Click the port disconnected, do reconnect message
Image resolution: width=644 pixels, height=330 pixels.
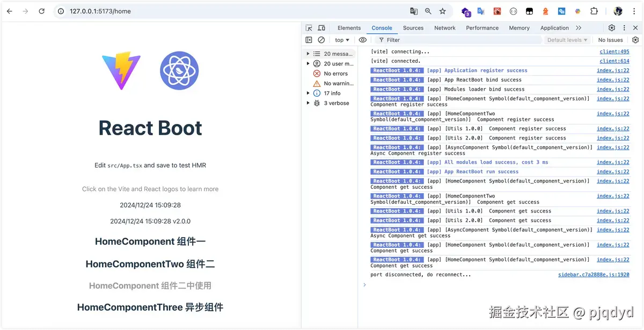pyautogui.click(x=421, y=275)
